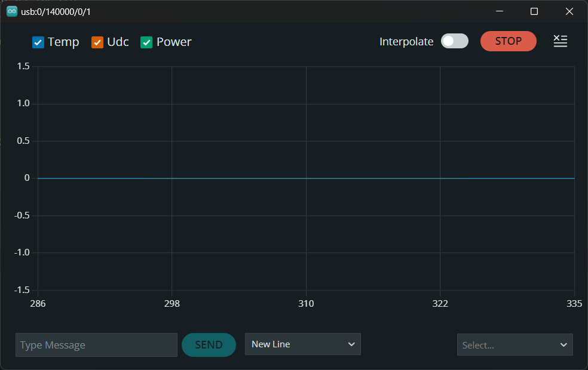Viewport: 588px width, 370px height.
Task: Uncheck the green Power checkbox
Action: [x=146, y=42]
